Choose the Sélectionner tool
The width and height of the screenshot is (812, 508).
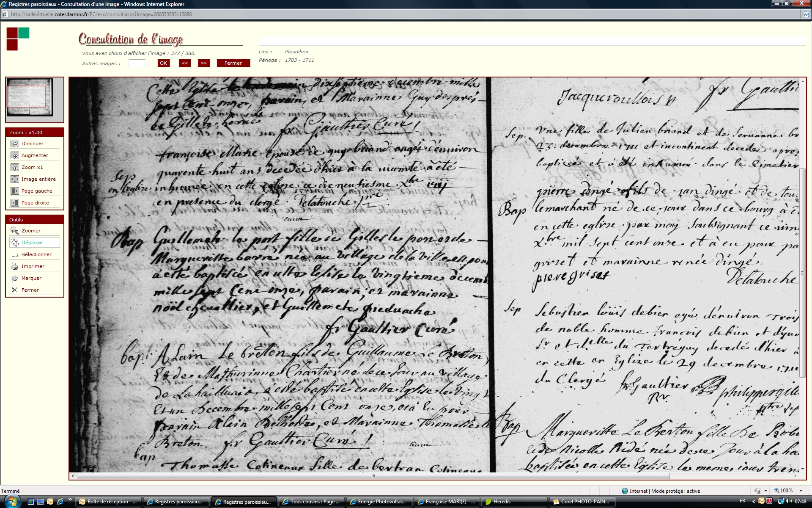[x=15, y=254]
